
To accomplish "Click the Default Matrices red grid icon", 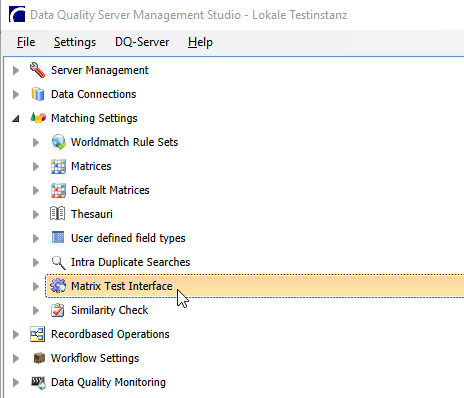I will point(58,190).
